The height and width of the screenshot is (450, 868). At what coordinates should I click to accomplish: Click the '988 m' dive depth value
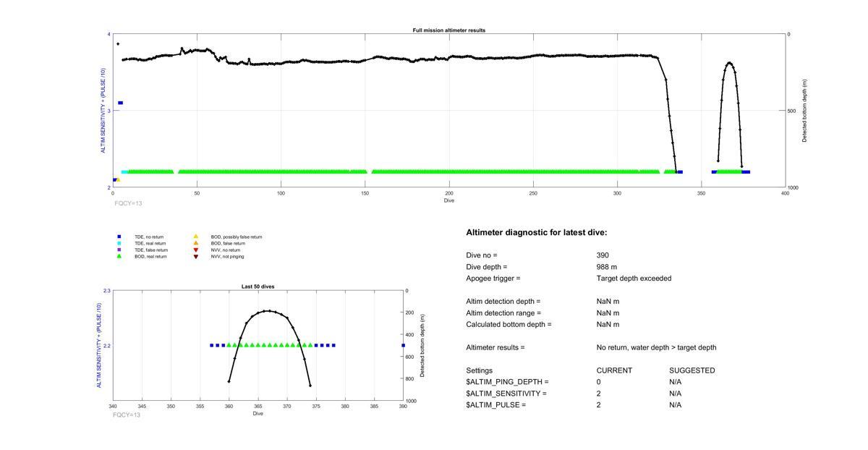click(x=607, y=267)
